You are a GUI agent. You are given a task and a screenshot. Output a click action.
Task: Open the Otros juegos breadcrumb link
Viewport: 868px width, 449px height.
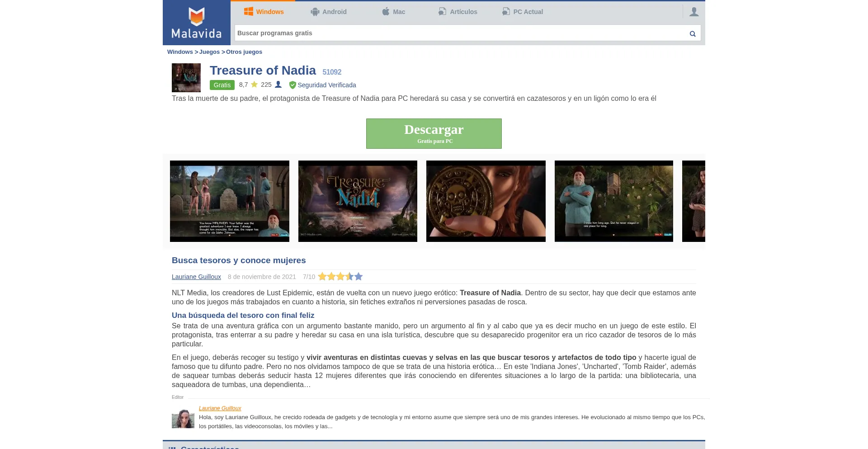click(x=244, y=52)
